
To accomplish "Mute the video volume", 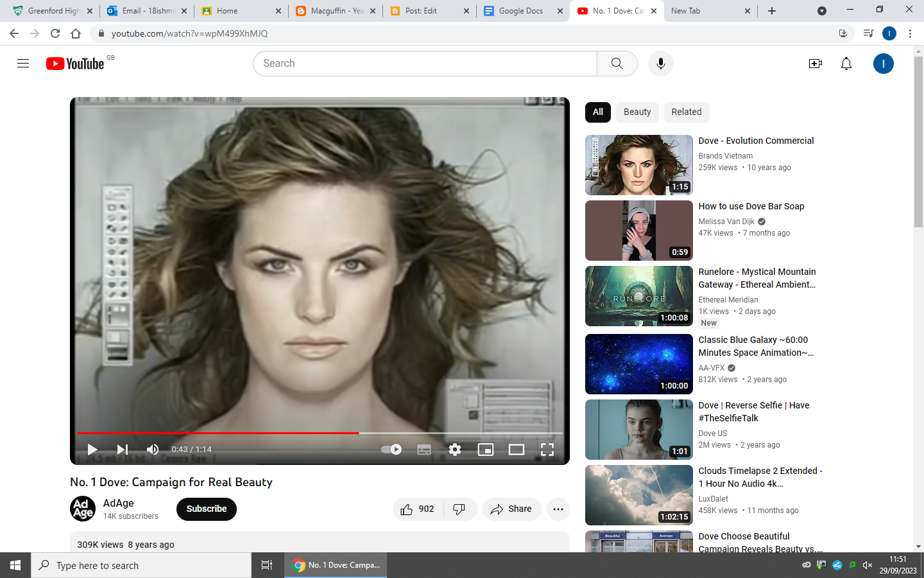I will tap(153, 450).
